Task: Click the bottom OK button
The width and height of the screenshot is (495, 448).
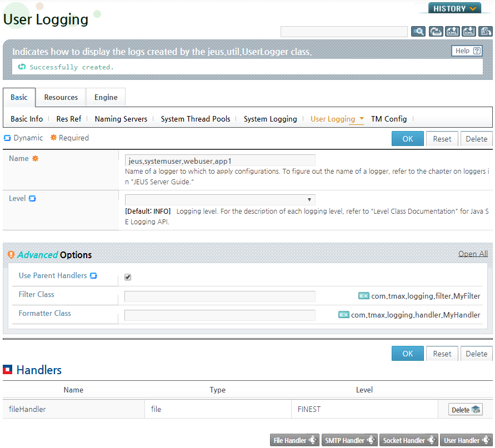Action: [x=408, y=354]
